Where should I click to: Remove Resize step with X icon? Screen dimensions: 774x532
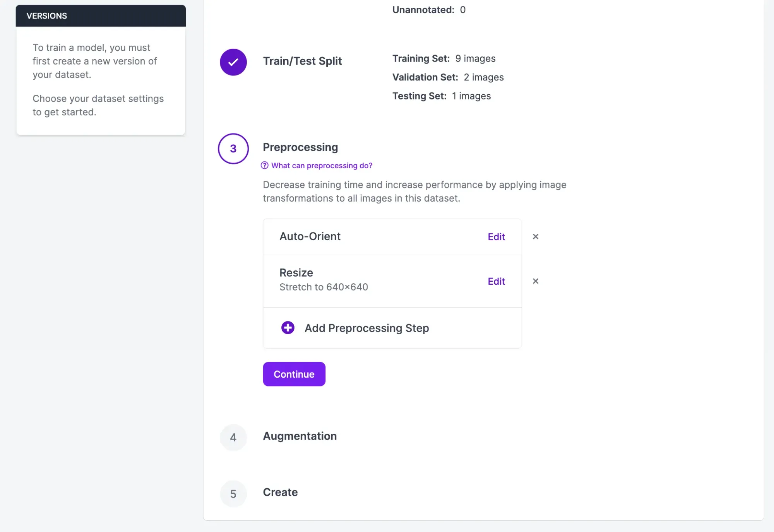(x=535, y=281)
